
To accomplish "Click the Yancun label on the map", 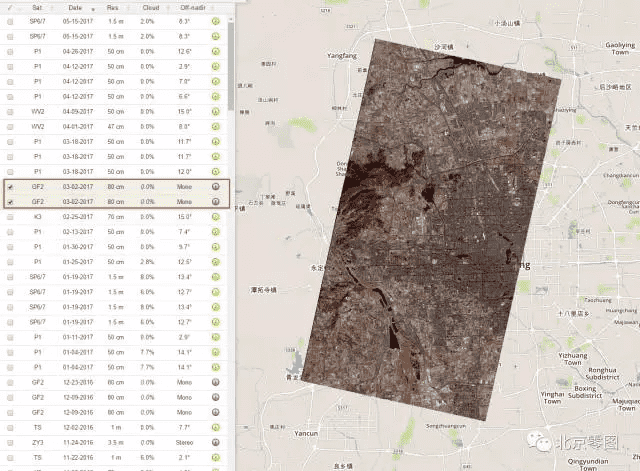I will click(x=306, y=433).
